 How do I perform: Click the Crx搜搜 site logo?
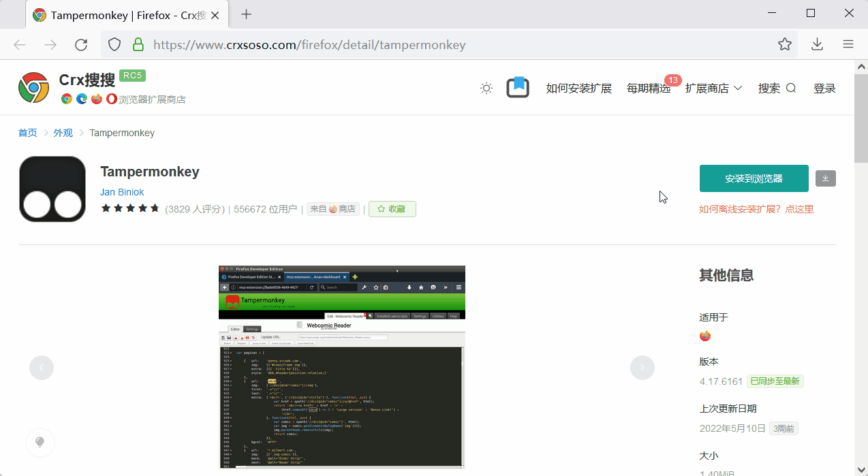pyautogui.click(x=33, y=88)
